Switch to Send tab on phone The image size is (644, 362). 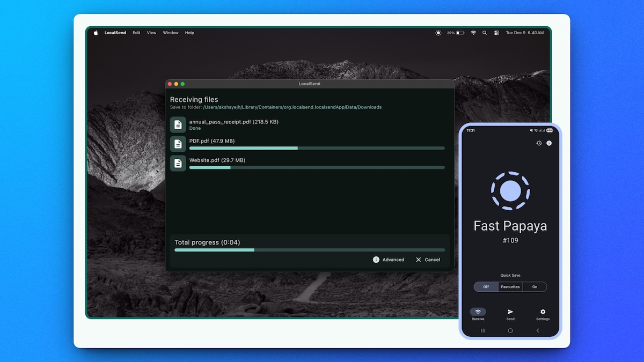click(510, 314)
